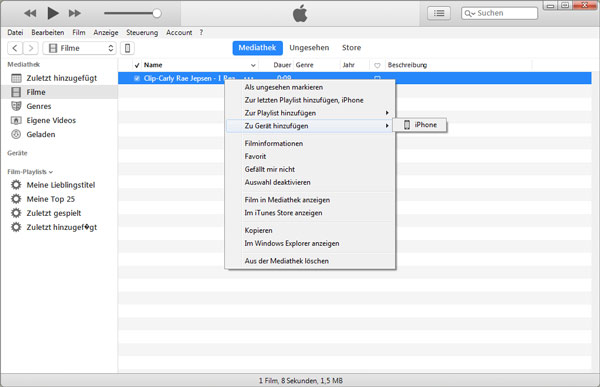
Task: Go forward with the right arrow button
Action: [31, 48]
